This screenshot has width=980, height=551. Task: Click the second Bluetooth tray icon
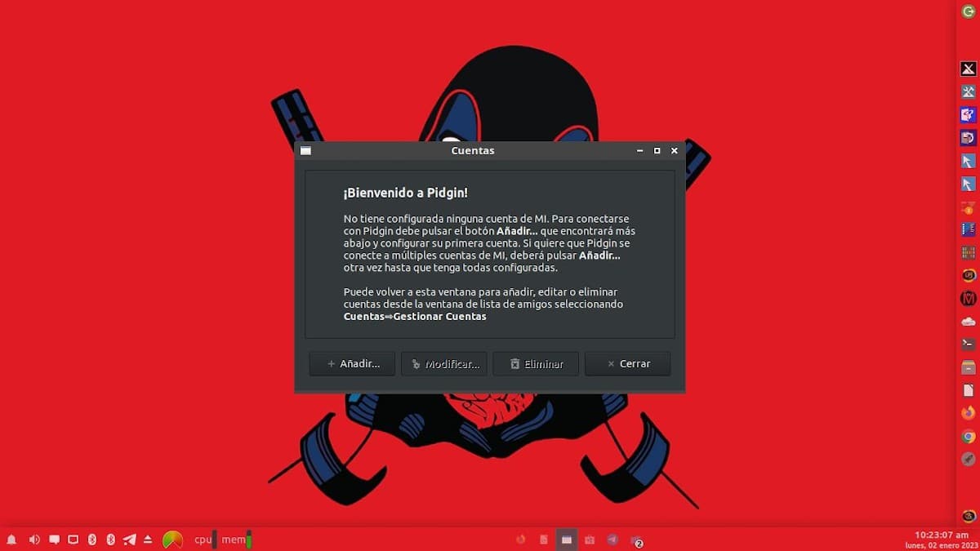click(110, 540)
